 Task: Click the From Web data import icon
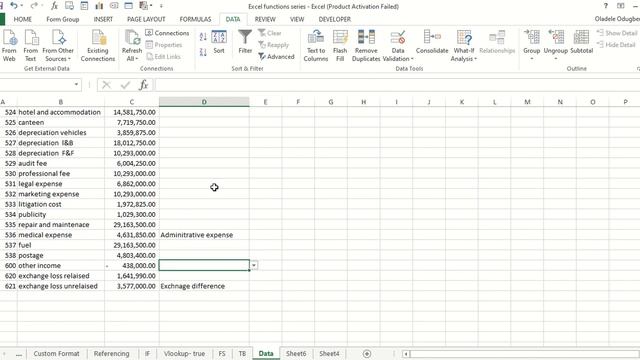point(9,46)
